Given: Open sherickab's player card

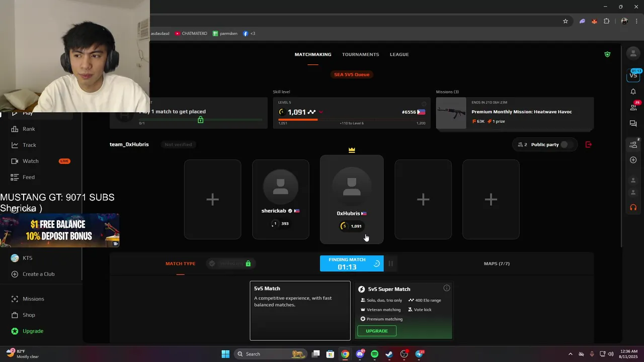Looking at the screenshot, I should pos(281,200).
